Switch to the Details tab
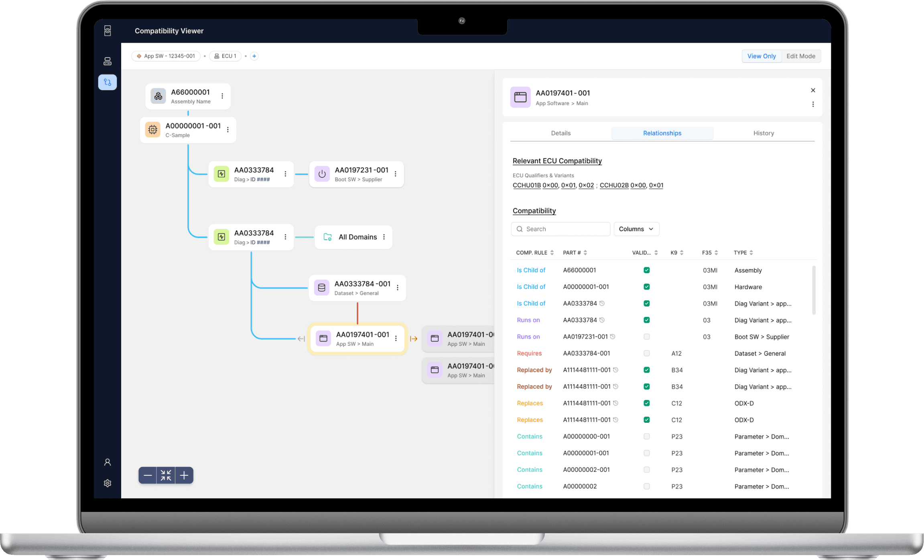The height and width of the screenshot is (560, 924). click(x=560, y=133)
